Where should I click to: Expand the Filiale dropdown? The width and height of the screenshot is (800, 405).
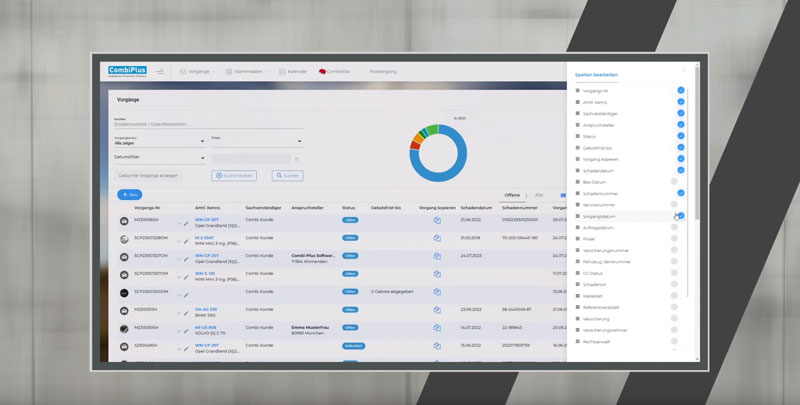255,143
